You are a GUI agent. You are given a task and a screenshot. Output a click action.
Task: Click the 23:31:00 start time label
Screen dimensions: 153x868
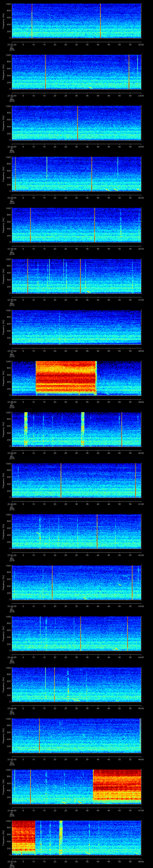pos(12,44)
